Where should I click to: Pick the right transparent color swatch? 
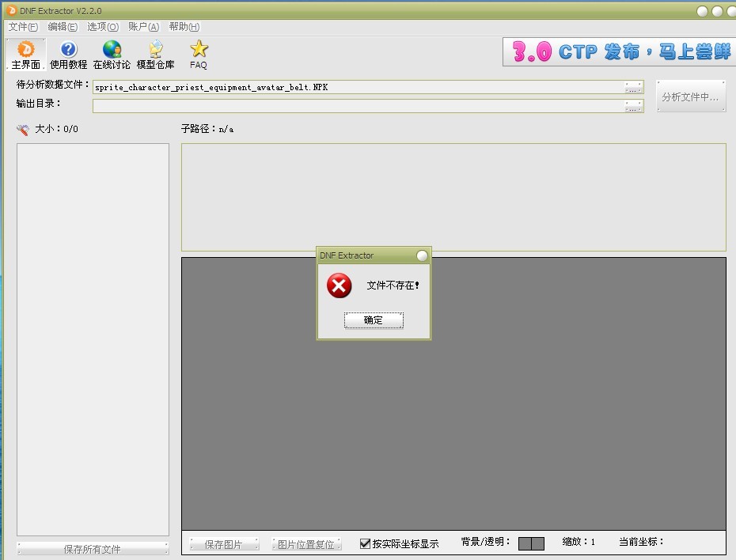[x=537, y=543]
